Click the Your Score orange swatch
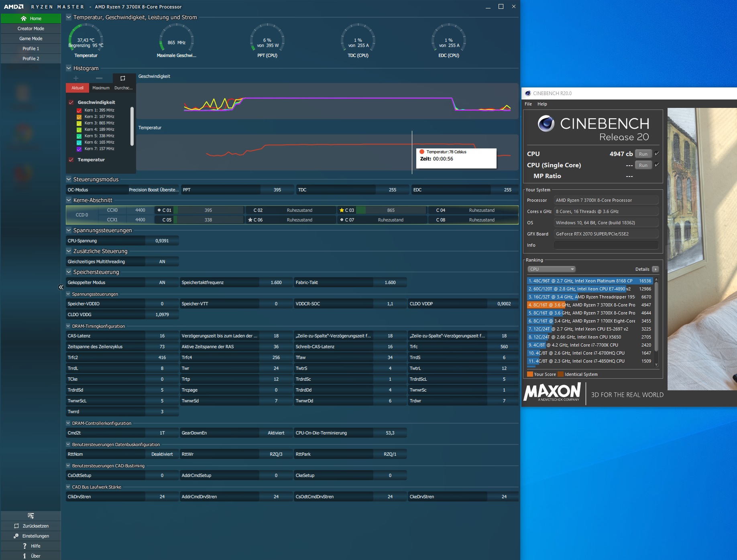Screen dimensions: 737x560 (x=530, y=374)
